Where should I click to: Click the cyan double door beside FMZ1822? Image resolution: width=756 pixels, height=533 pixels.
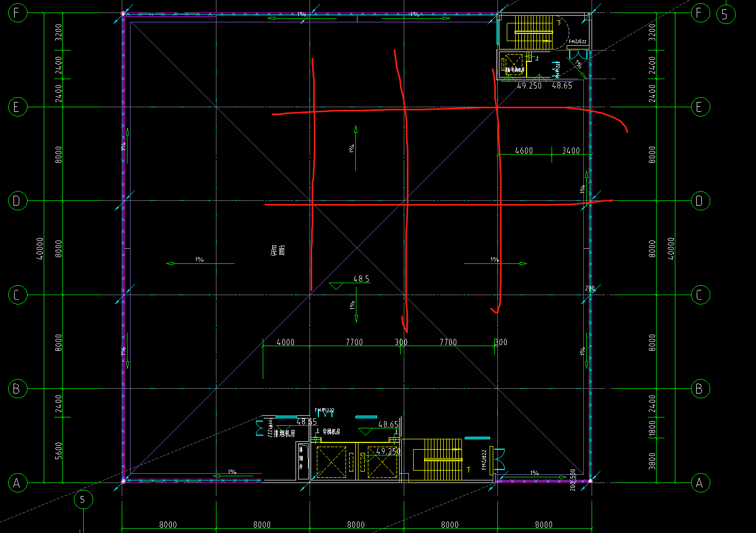click(x=500, y=460)
